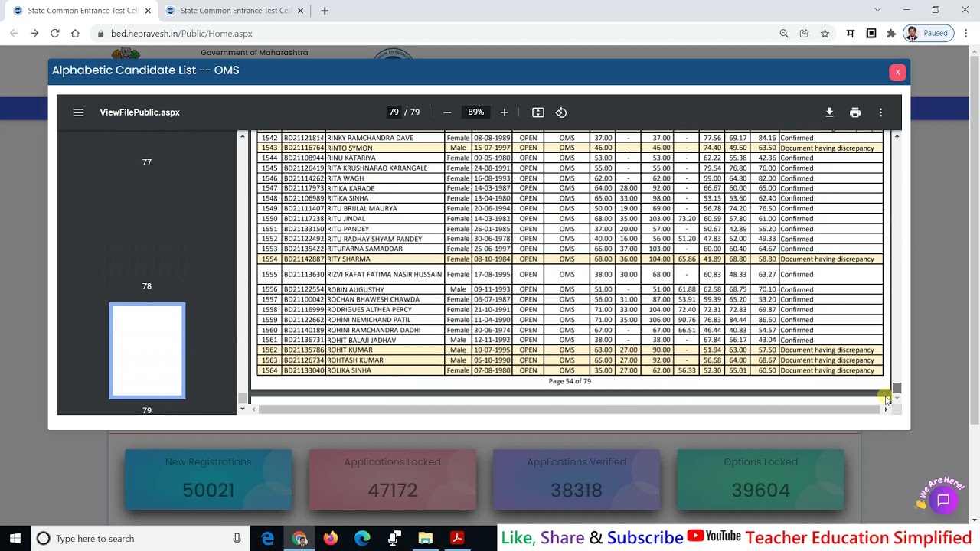Reload the current page
980x551 pixels.
click(x=55, y=34)
